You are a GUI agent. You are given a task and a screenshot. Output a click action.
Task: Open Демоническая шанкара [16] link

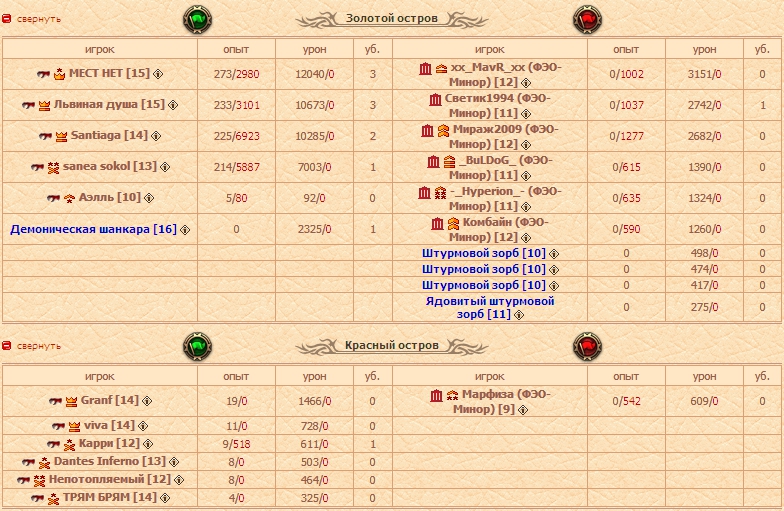click(x=94, y=229)
